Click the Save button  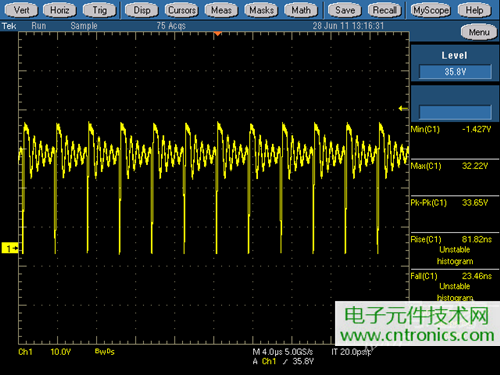(x=345, y=10)
